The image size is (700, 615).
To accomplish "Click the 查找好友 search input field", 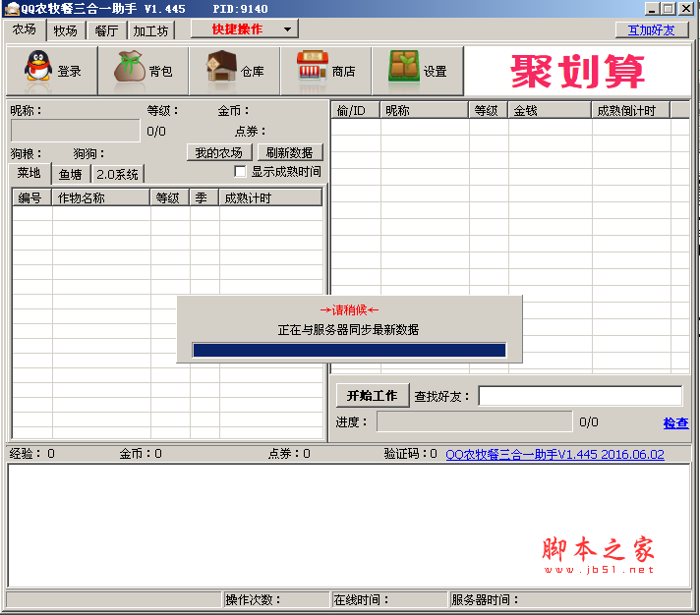I will [x=579, y=396].
